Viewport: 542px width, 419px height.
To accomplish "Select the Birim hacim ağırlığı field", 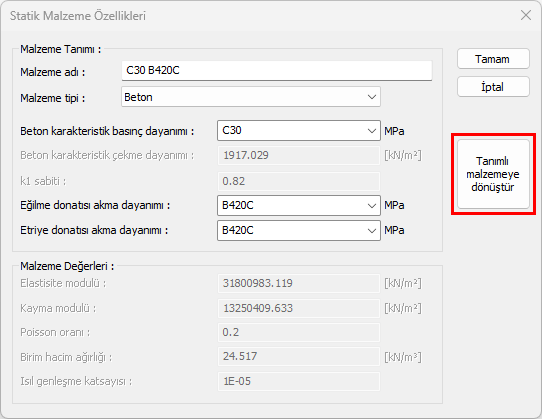I will pos(299,356).
